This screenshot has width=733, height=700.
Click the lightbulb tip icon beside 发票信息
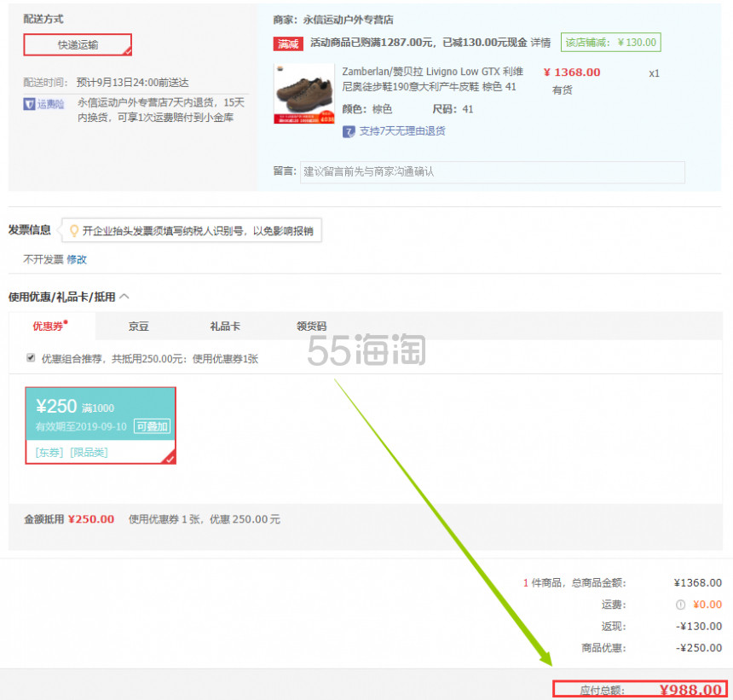[x=74, y=230]
